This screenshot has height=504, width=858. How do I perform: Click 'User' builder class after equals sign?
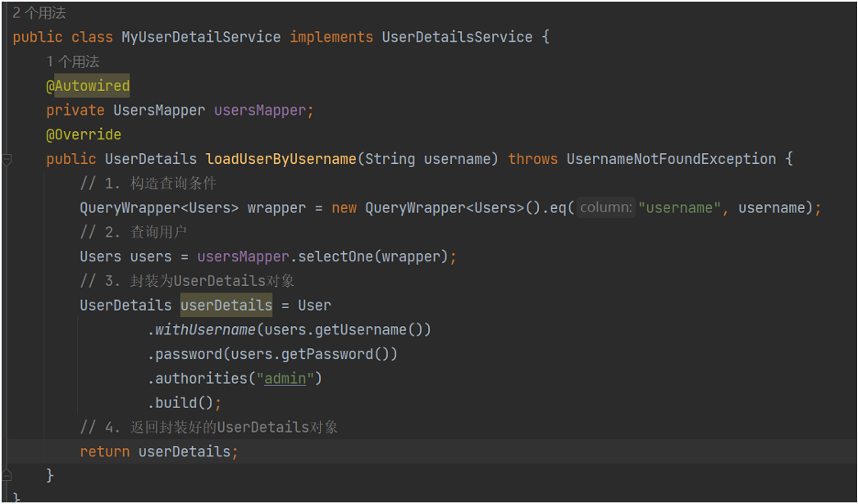(314, 305)
